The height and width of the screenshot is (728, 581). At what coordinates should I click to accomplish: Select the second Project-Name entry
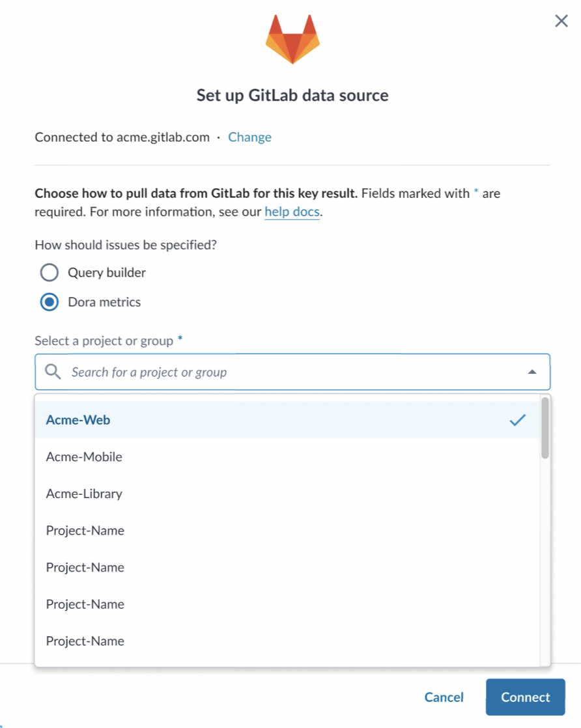(287, 567)
